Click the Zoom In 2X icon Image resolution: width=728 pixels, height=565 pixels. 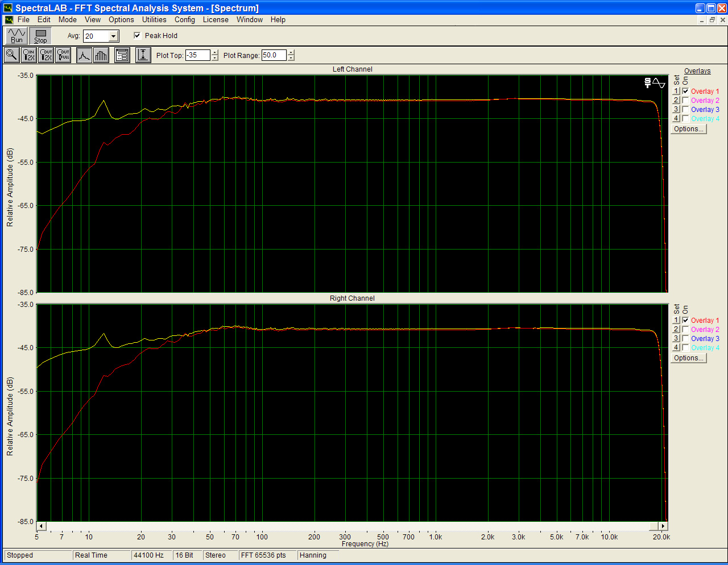tap(28, 55)
